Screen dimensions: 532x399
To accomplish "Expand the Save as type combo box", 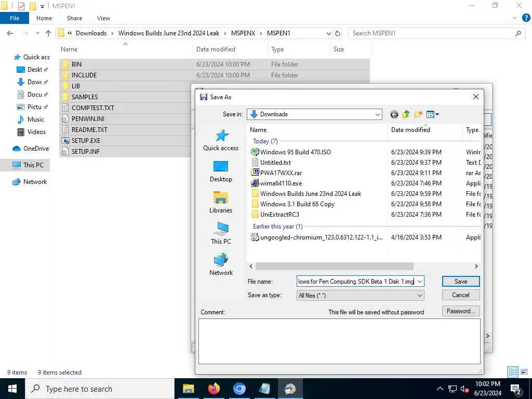I will click(420, 296).
